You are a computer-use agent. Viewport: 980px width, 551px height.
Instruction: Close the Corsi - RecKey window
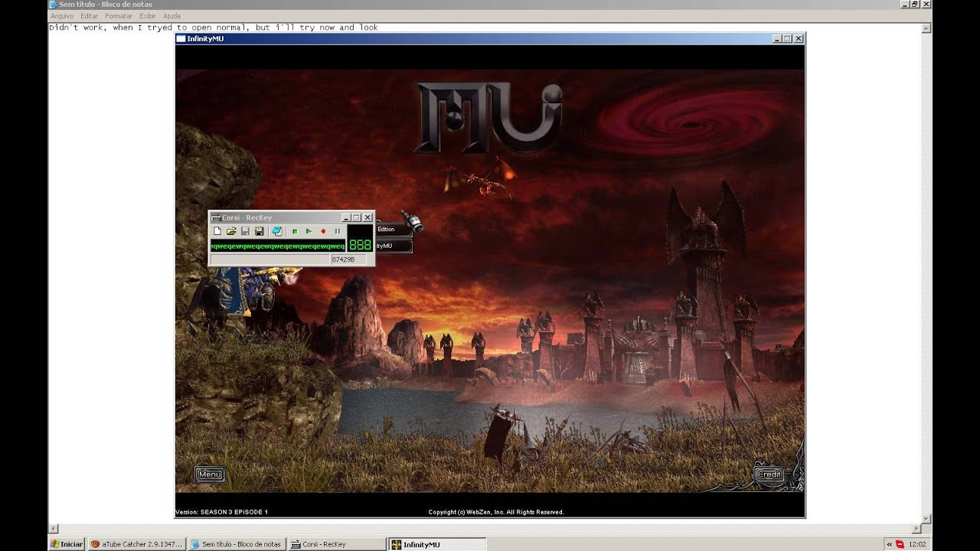click(367, 218)
